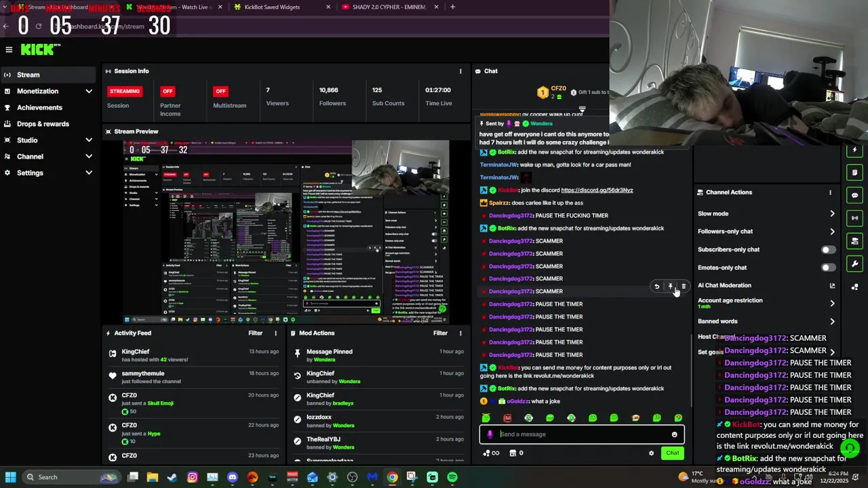Click the Message Pinned mod action row
This screenshot has width=868, height=488.
tap(378, 355)
